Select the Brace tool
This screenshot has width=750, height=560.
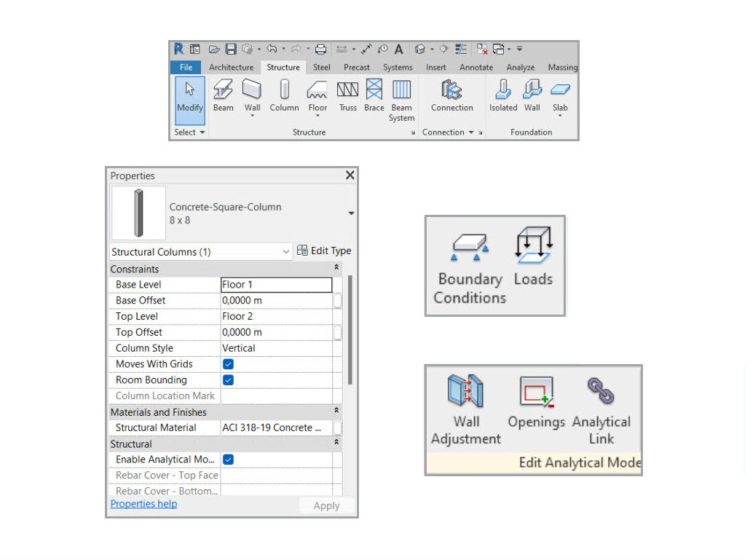pos(374,95)
